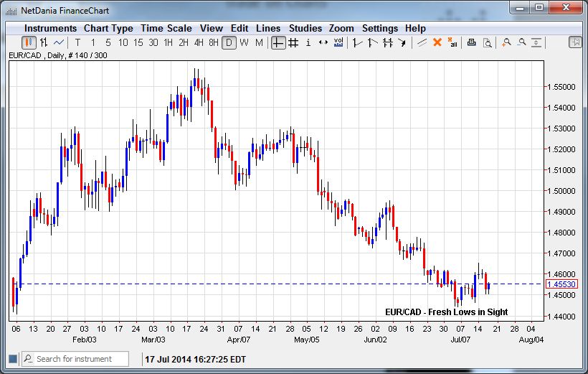Click the Apr/07 date axis label

pyautogui.click(x=239, y=340)
